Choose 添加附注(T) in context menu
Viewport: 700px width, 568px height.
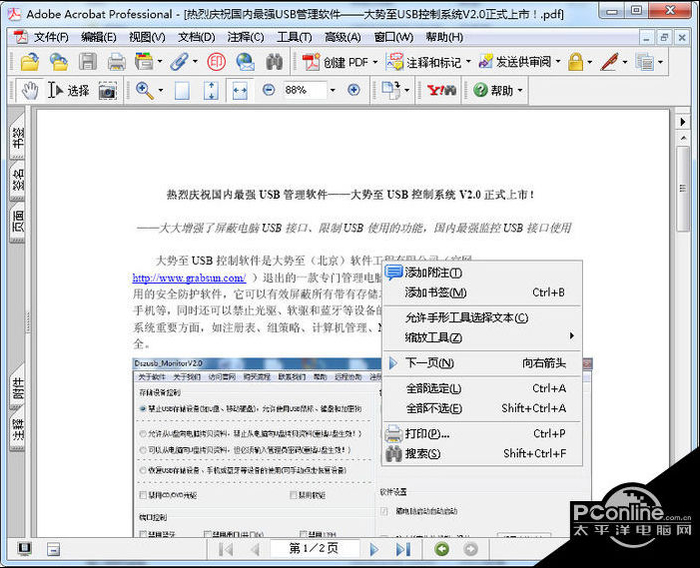click(x=482, y=272)
